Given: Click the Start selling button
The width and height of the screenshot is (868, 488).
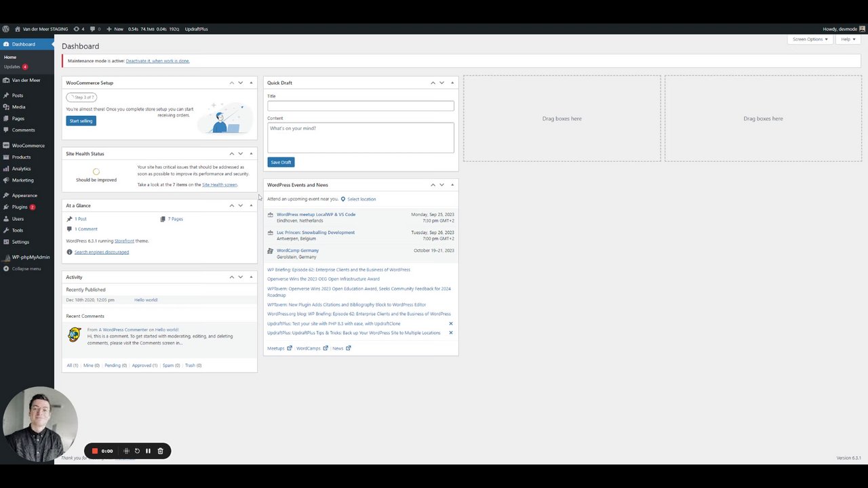Looking at the screenshot, I should point(81,121).
